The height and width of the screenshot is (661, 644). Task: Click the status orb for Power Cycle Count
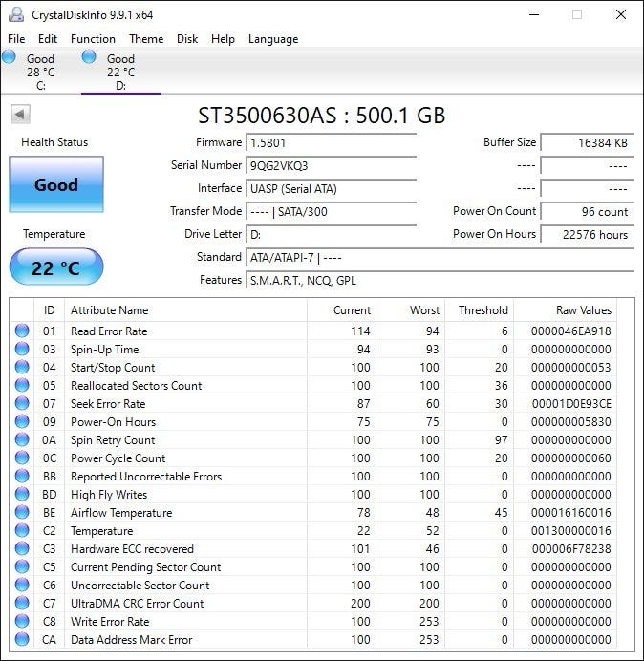point(22,458)
